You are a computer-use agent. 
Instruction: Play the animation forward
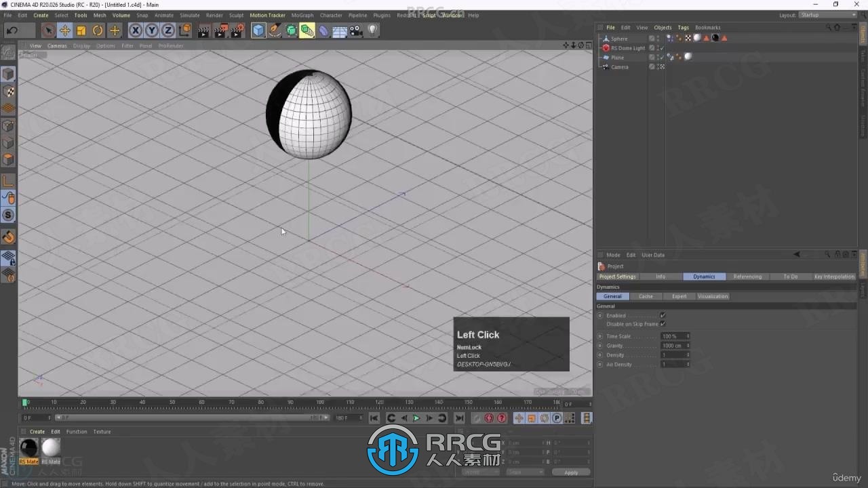416,418
